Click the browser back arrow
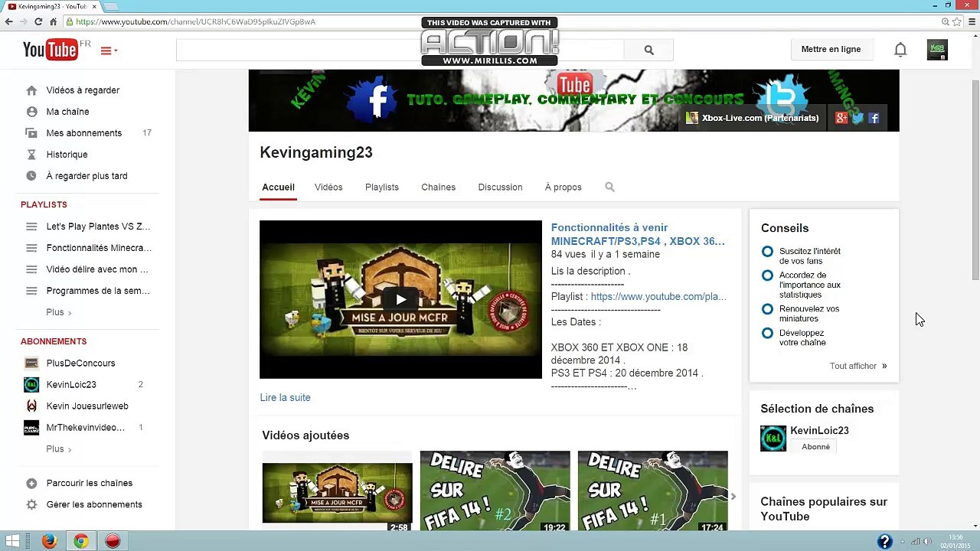The height and width of the screenshot is (551, 980). pyautogui.click(x=8, y=21)
